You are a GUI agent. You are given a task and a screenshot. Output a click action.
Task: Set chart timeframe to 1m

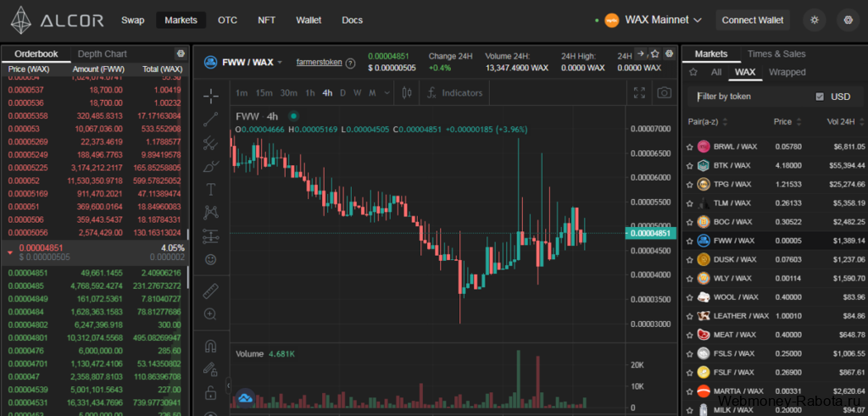click(242, 93)
